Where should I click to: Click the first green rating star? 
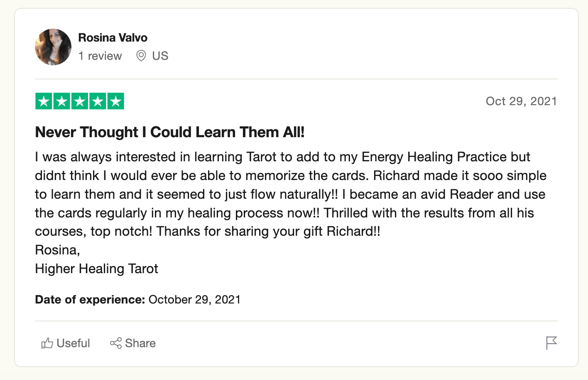click(x=44, y=101)
